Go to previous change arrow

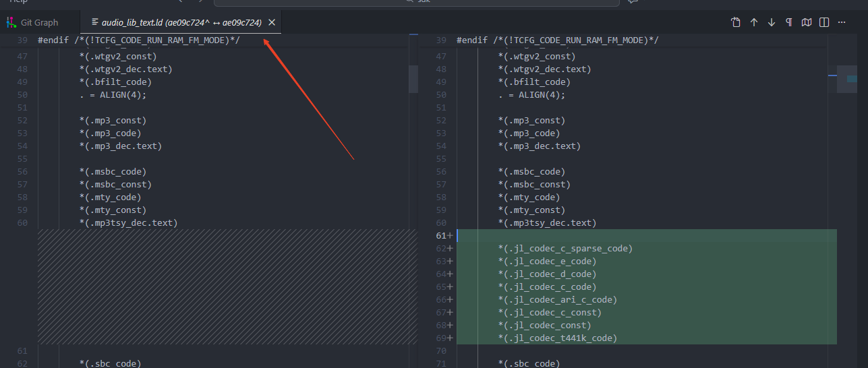tap(754, 22)
